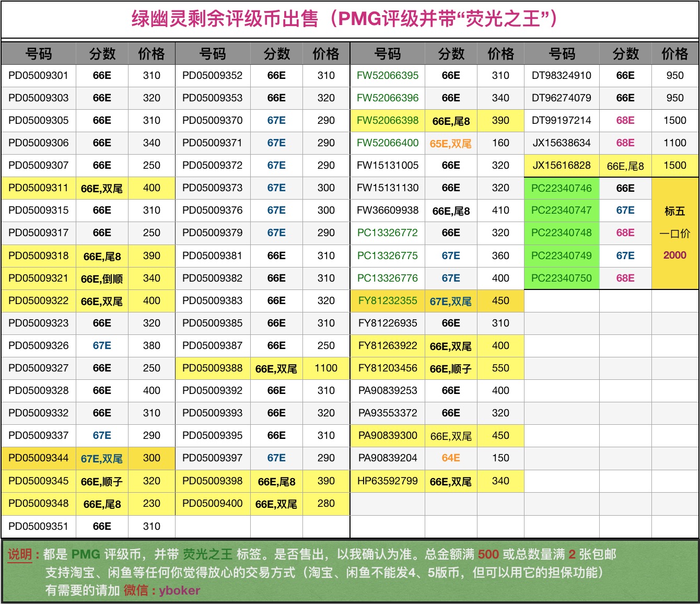Select the orange "65E,双尾" grade cell
This screenshot has width=700, height=604.
click(450, 143)
